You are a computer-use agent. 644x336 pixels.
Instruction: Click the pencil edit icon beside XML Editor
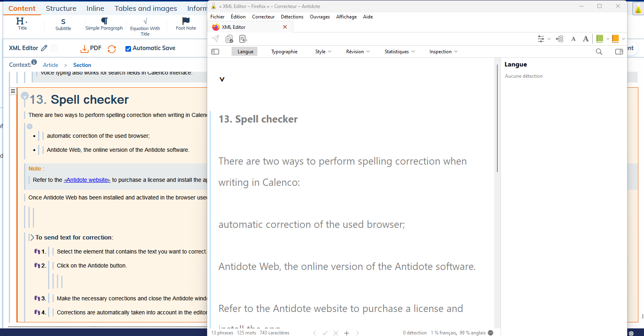tap(44, 48)
